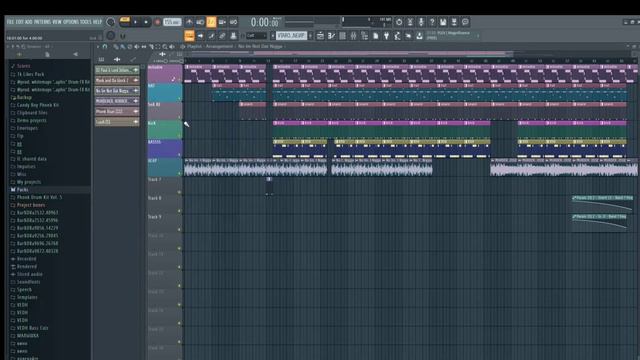Image resolution: width=640 pixels, height=360 pixels.
Task: Toggle the loop recording icon
Action: (x=233, y=22)
